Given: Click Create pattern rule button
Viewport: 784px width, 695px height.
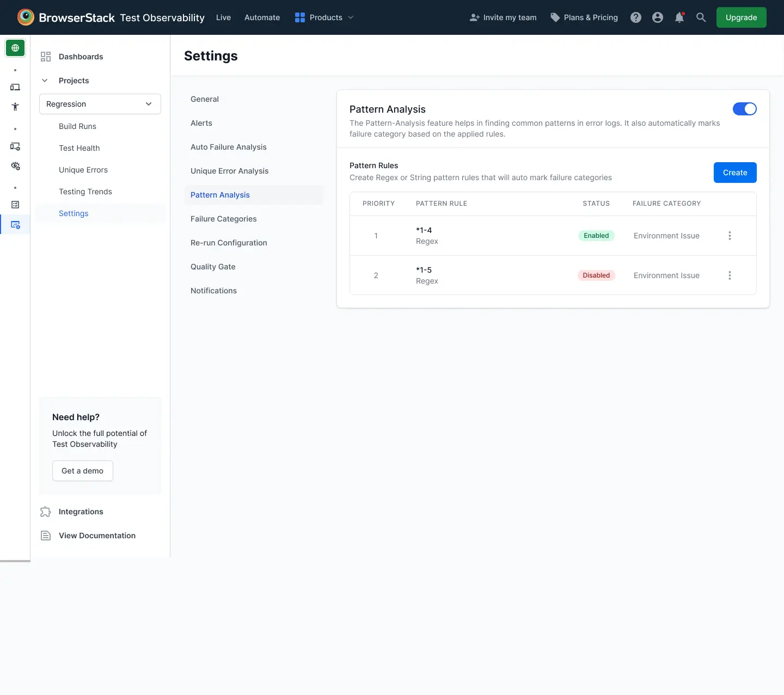Looking at the screenshot, I should point(735,173).
